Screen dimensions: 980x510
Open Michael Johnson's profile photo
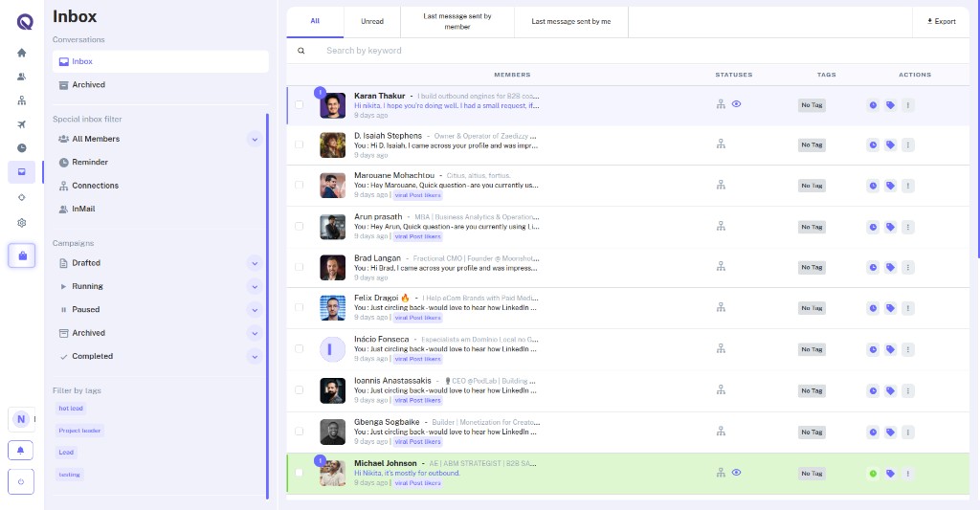[x=332, y=474]
